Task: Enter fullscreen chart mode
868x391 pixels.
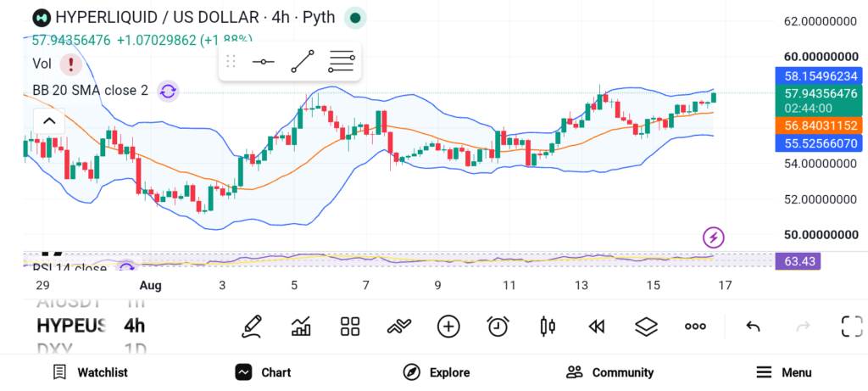Action: (852, 327)
